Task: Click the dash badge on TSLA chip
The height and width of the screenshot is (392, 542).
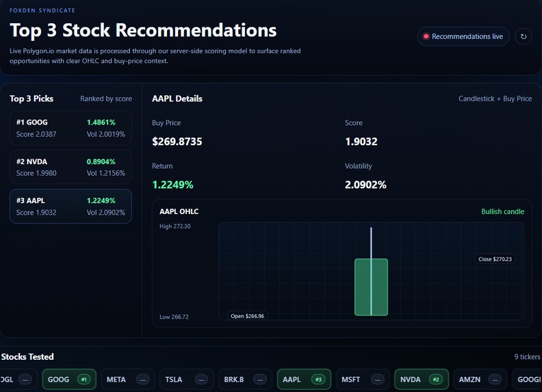Action: click(201, 380)
